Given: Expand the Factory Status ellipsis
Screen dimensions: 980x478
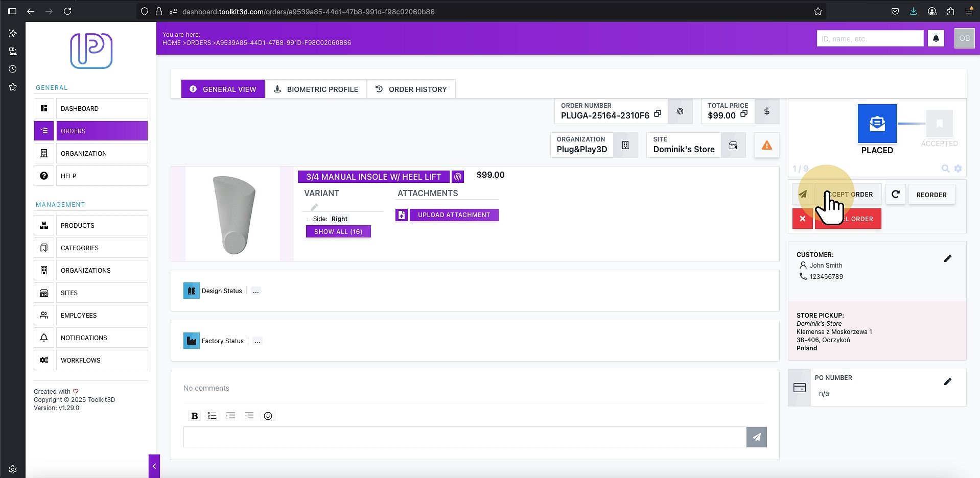Looking at the screenshot, I should click(258, 341).
